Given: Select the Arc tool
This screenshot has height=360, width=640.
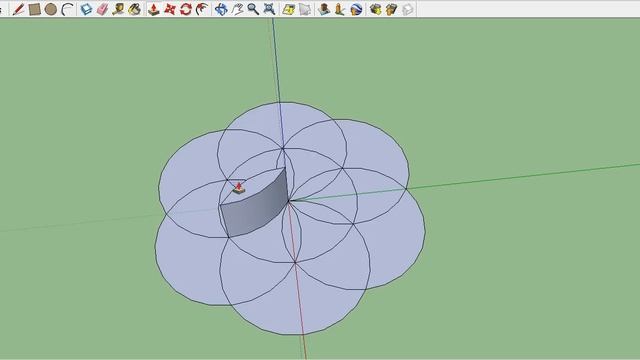Looking at the screenshot, I should 67,9.
